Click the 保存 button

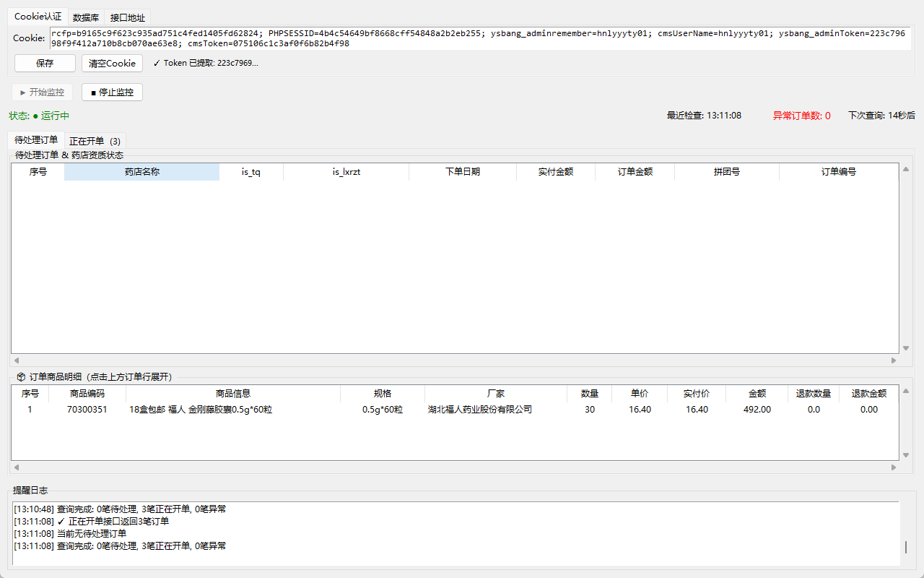(x=45, y=64)
